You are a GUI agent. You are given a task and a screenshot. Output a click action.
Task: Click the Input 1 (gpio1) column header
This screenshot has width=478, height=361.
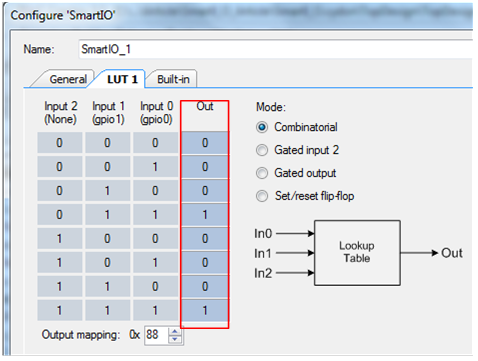click(108, 113)
